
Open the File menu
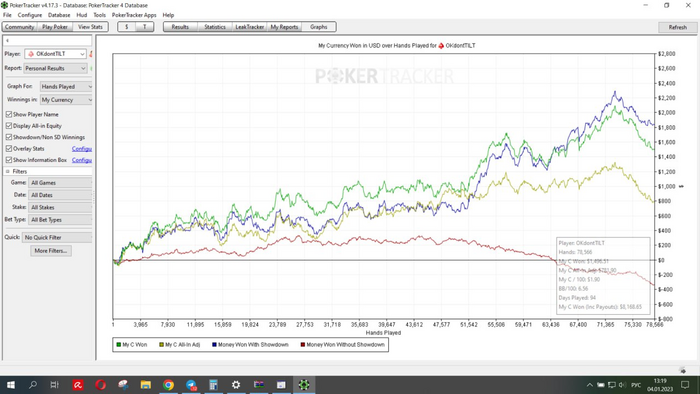(x=7, y=15)
